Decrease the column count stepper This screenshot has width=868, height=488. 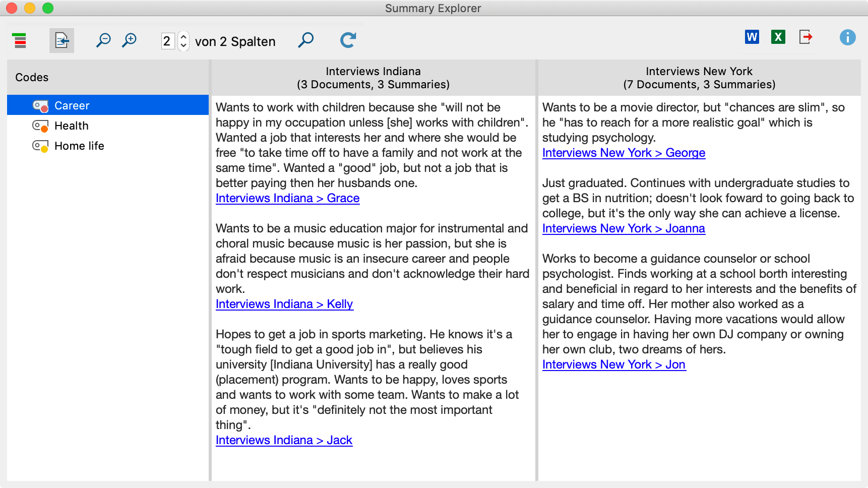[x=183, y=45]
